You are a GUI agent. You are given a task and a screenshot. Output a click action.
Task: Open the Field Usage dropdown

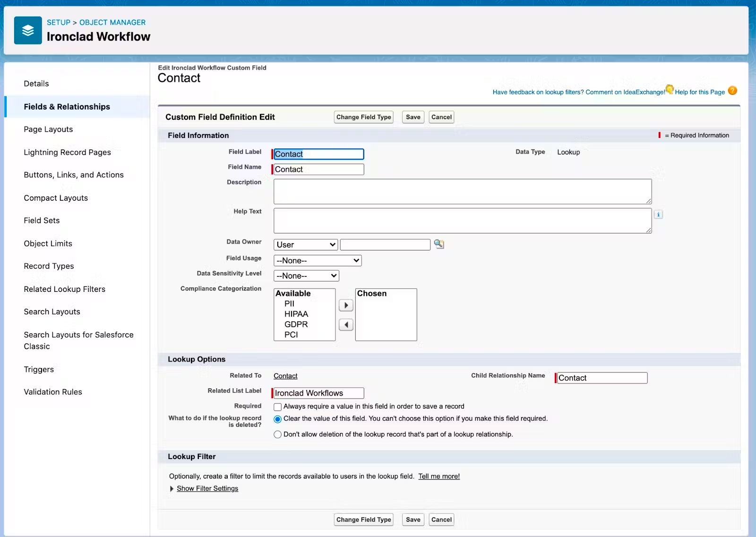(x=317, y=260)
